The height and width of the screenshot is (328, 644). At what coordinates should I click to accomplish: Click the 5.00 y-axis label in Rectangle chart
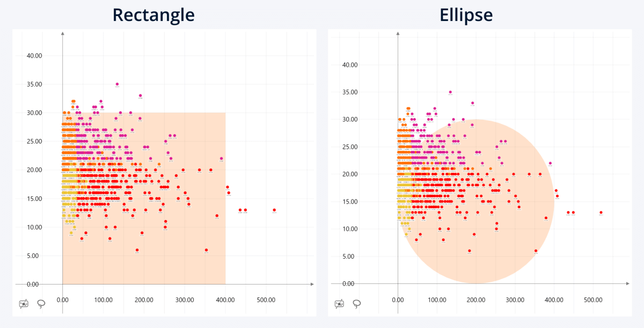[36, 256]
